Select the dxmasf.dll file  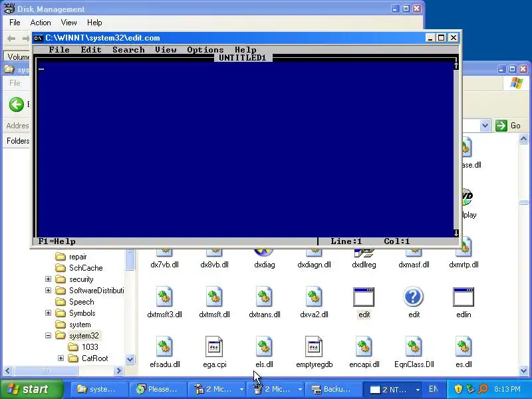(414, 265)
